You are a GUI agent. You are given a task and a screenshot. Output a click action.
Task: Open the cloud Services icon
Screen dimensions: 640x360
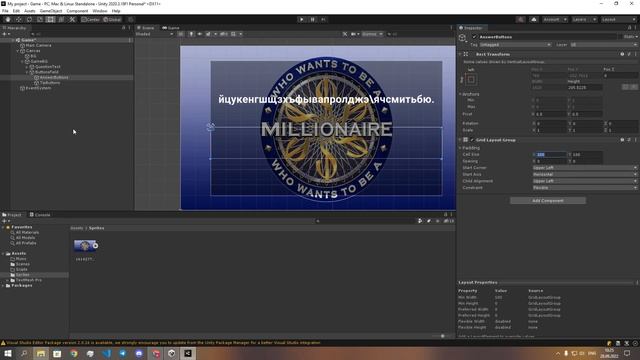coord(533,19)
